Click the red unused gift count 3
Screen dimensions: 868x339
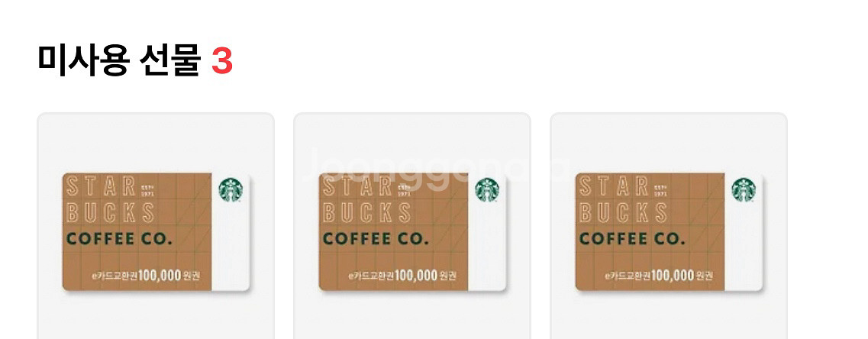point(222,61)
